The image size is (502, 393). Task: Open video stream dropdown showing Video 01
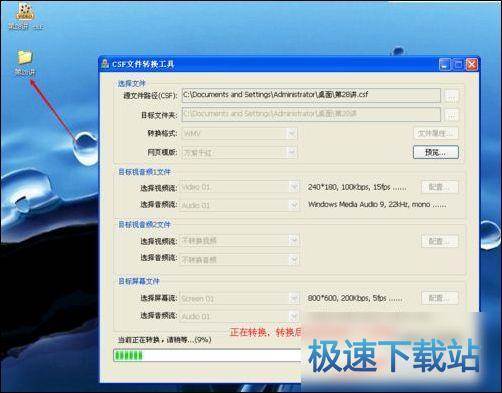240,187
